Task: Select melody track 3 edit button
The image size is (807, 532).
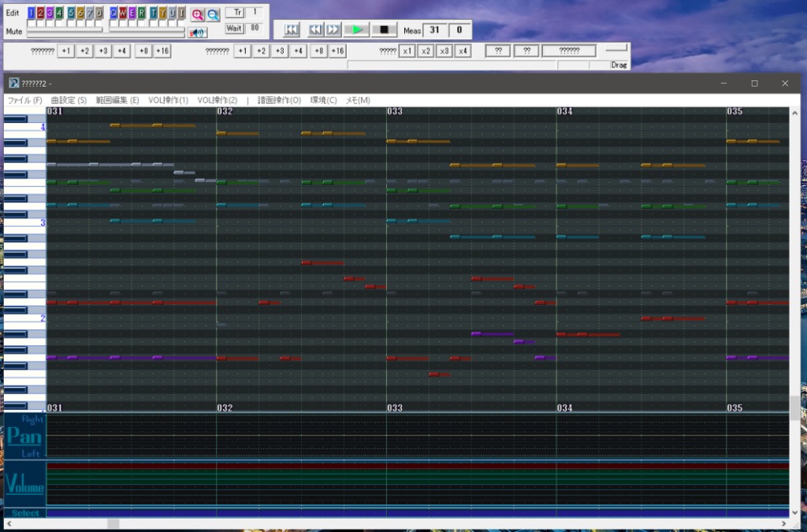Action: pyautogui.click(x=50, y=13)
